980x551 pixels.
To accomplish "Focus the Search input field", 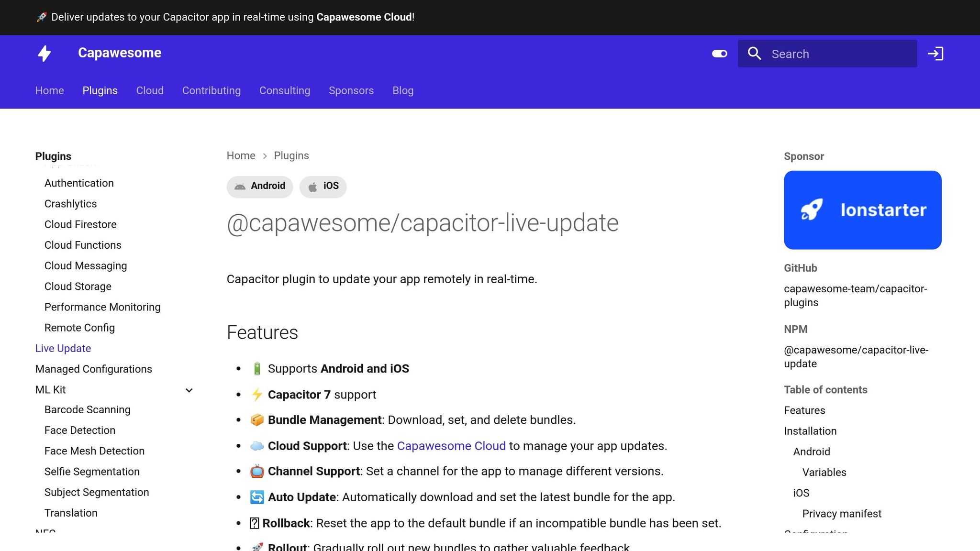I will 827,54.
